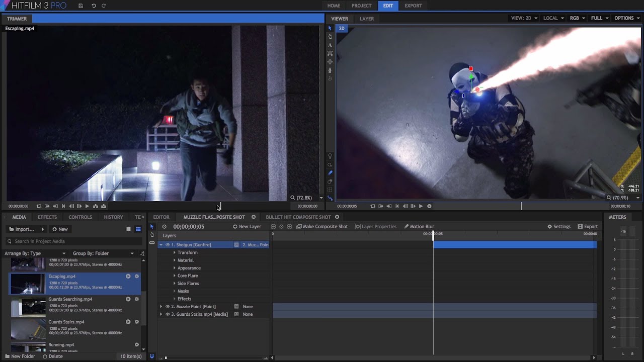644x362 pixels.
Task: Click the save icon in title bar
Action: click(81, 6)
